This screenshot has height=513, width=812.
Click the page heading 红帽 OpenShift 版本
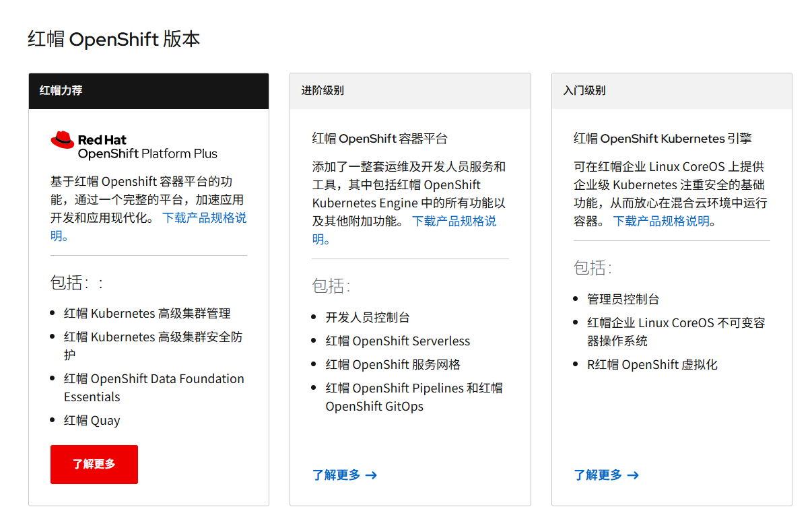[114, 39]
